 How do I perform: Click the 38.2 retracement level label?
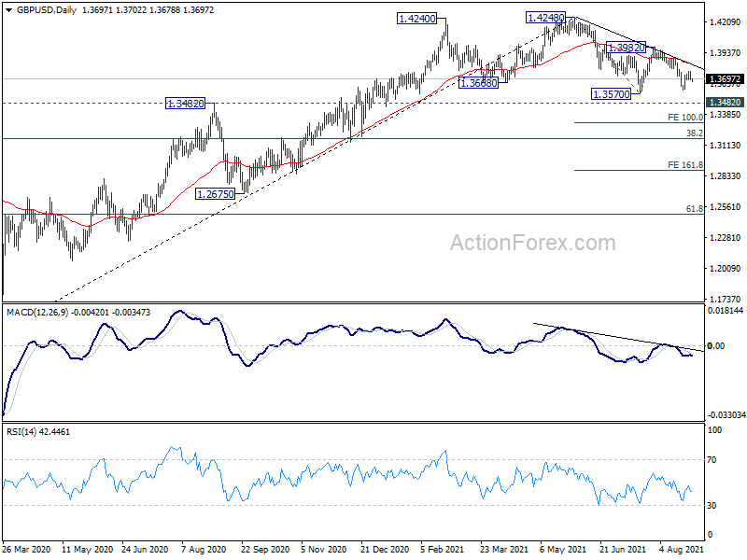click(x=695, y=133)
